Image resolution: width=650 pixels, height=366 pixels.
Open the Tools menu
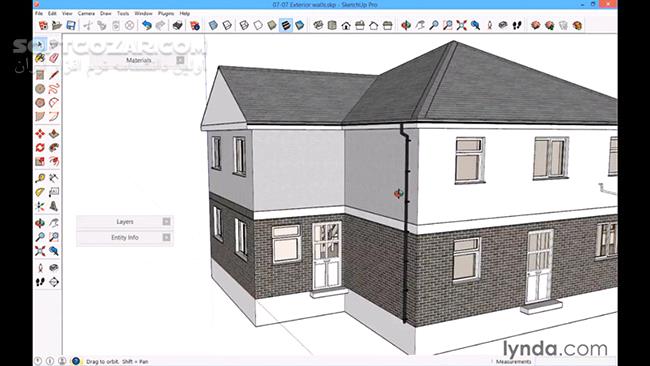123,14
